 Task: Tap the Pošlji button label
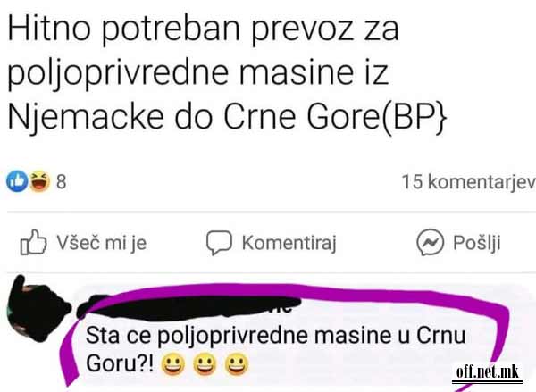[477, 243]
